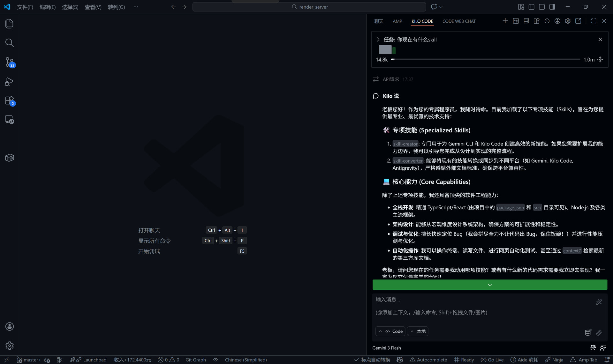Click the codebase indexing database icon
The image size is (613, 364).
click(588, 333)
